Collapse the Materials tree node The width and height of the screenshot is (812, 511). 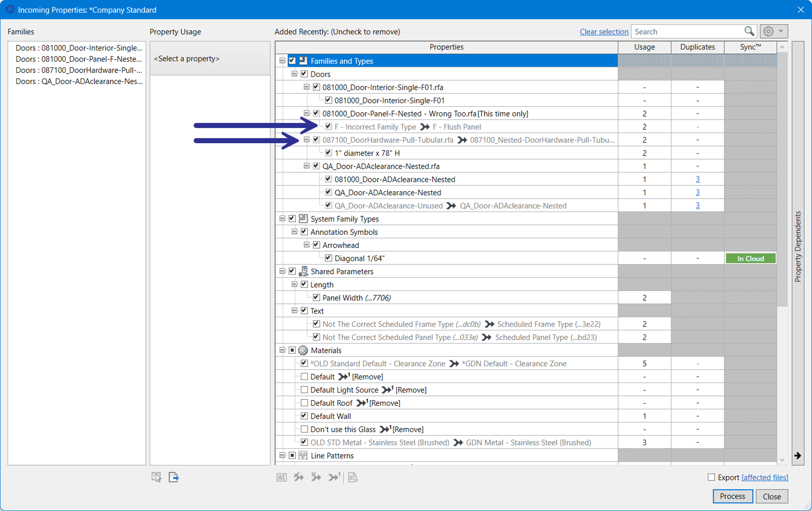coord(282,350)
